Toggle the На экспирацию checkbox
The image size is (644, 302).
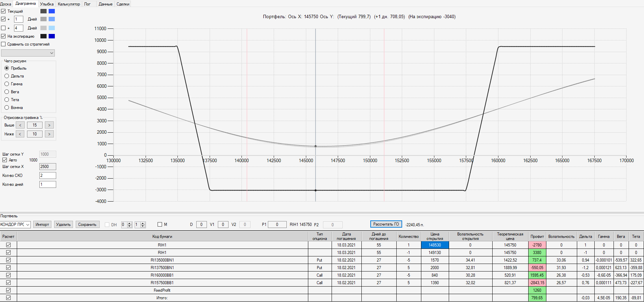3,36
